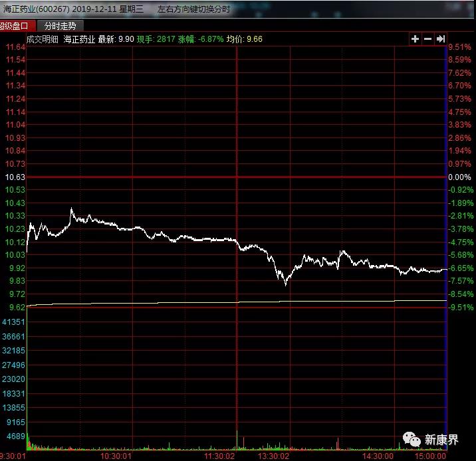Click the 10.63 baseline price label
The height and width of the screenshot is (461, 476).
click(x=15, y=177)
